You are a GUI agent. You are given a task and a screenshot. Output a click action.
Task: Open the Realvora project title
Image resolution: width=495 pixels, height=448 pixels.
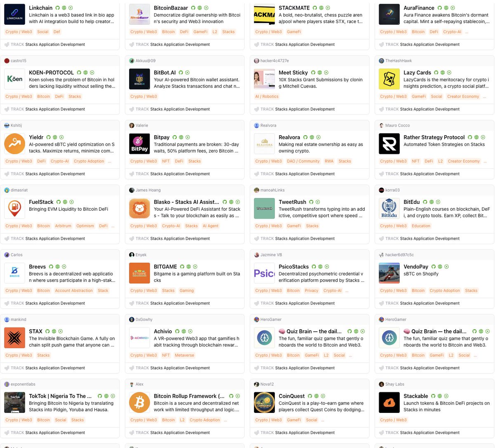point(289,137)
